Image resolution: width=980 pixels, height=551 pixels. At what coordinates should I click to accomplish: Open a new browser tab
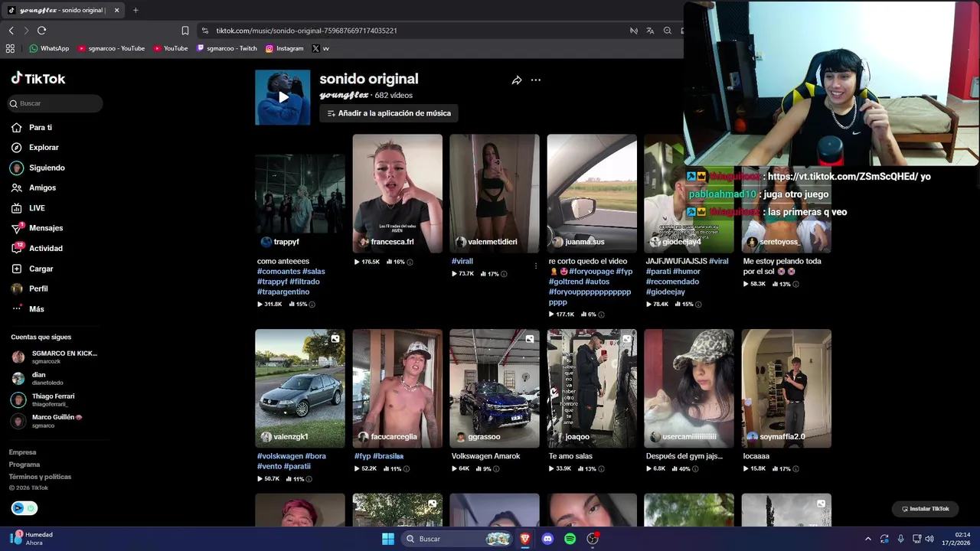coord(136,10)
